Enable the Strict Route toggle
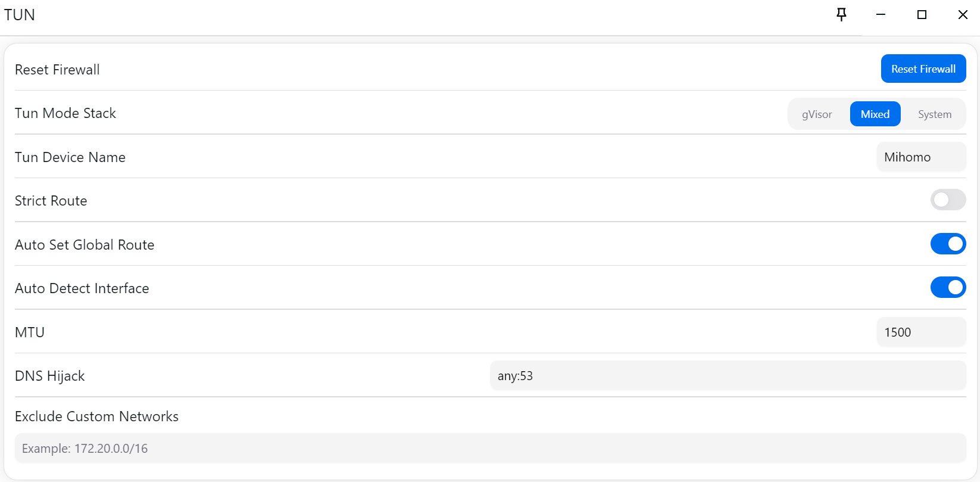The image size is (980, 482). pos(948,200)
